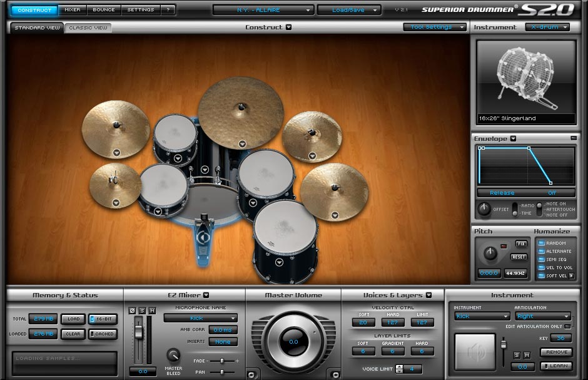
Task: Open the menu arrow on the ride cymbal
Action: (x=335, y=215)
